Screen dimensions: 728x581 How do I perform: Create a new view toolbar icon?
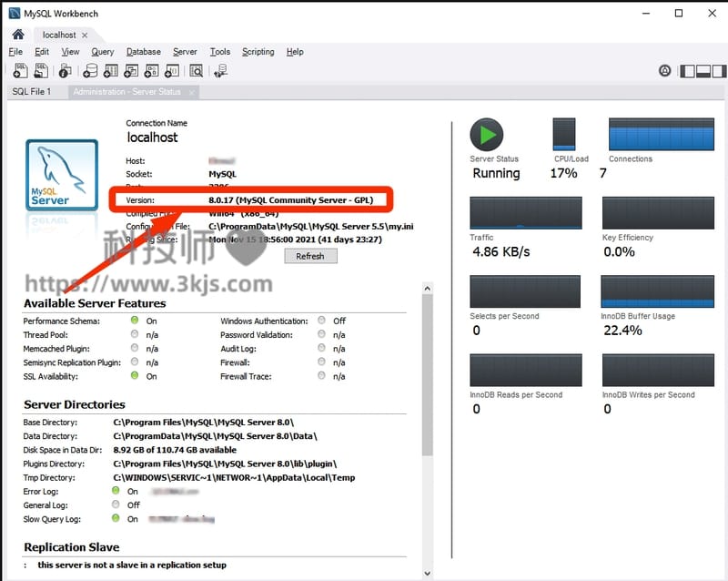coord(131,71)
